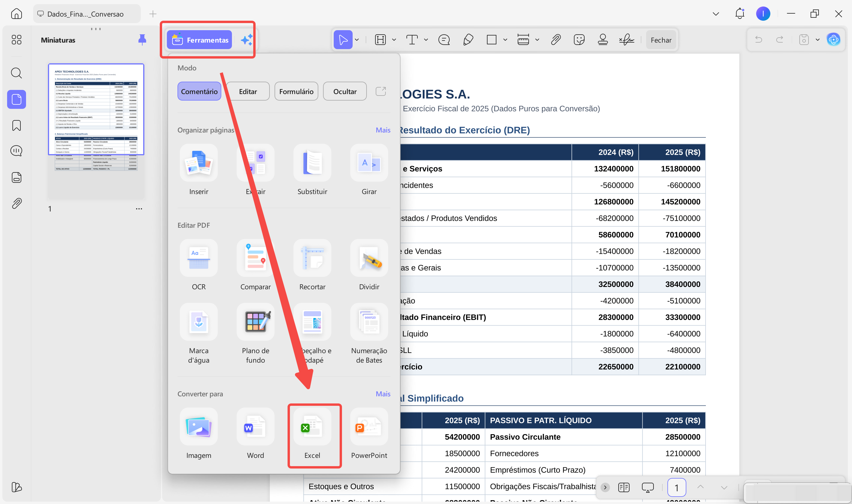Choose the Highlight text tool
This screenshot has height=504, width=852.
pyautogui.click(x=380, y=40)
